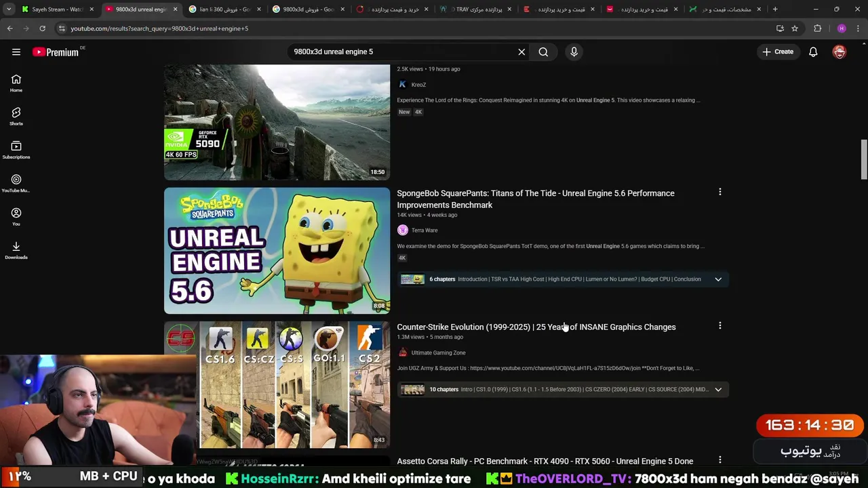Screen dimensions: 868x488
Task: Open Subscriptions from the sidebar
Action: (16, 150)
